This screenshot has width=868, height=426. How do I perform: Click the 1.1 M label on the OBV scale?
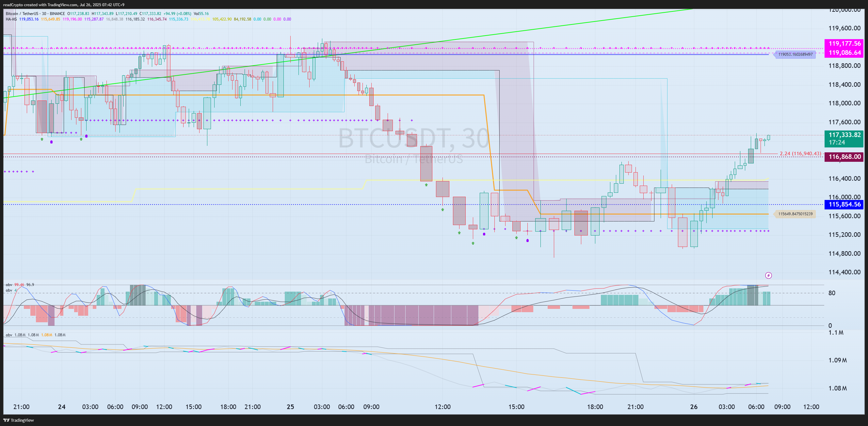(x=836, y=333)
